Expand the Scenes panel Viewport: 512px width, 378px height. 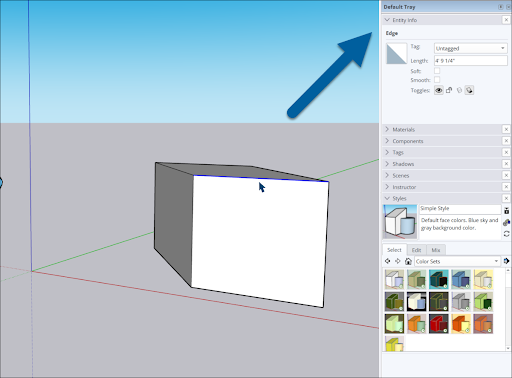tap(387, 175)
